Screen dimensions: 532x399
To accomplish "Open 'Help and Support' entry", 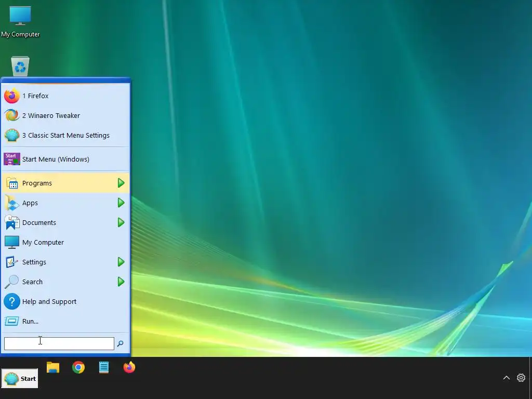I will [x=65, y=301].
